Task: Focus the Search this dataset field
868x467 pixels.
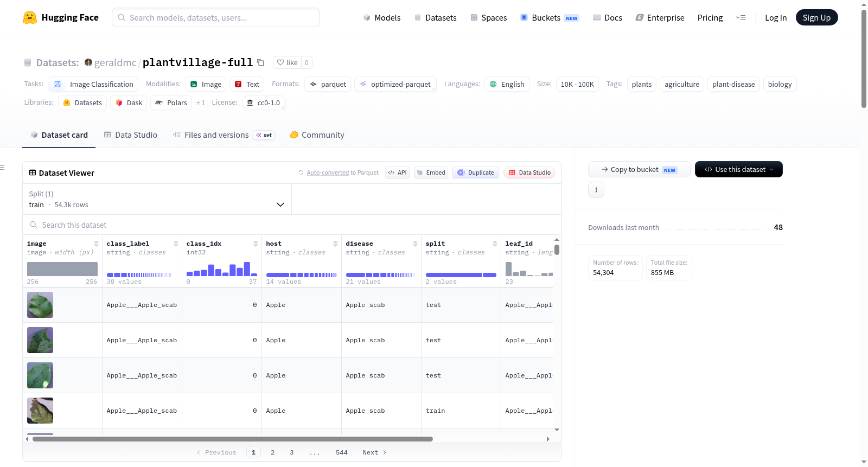Action: tap(292, 225)
